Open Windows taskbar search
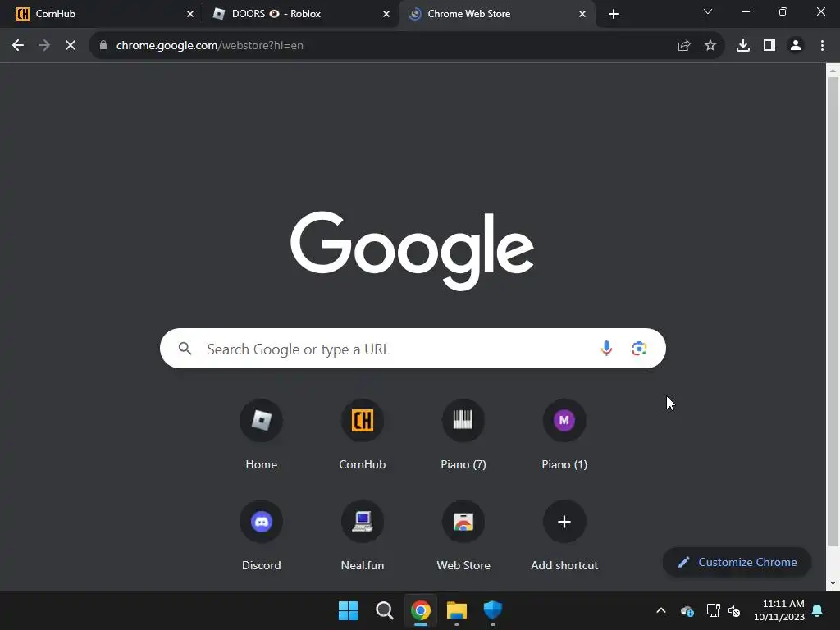 385,610
